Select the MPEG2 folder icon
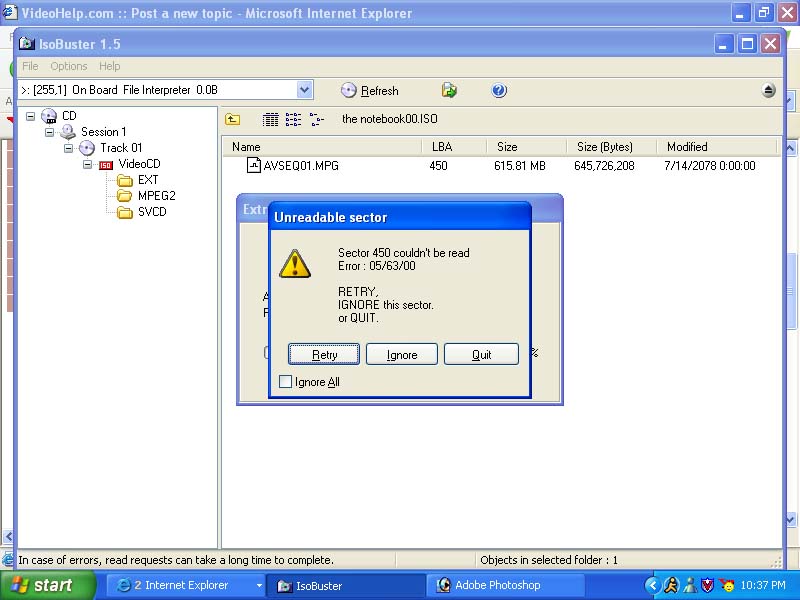Image resolution: width=800 pixels, height=600 pixels. tap(124, 196)
